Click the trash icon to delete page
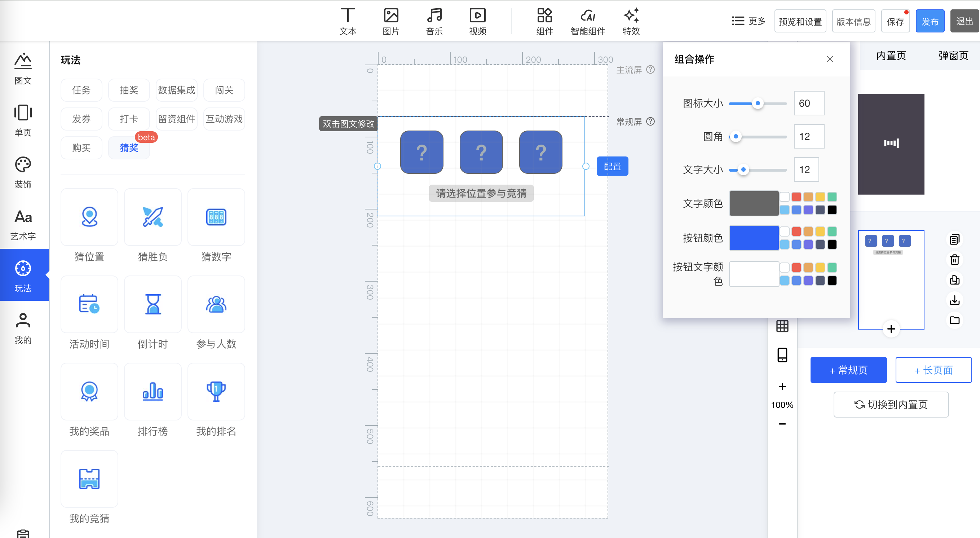The height and width of the screenshot is (538, 980). click(x=954, y=260)
